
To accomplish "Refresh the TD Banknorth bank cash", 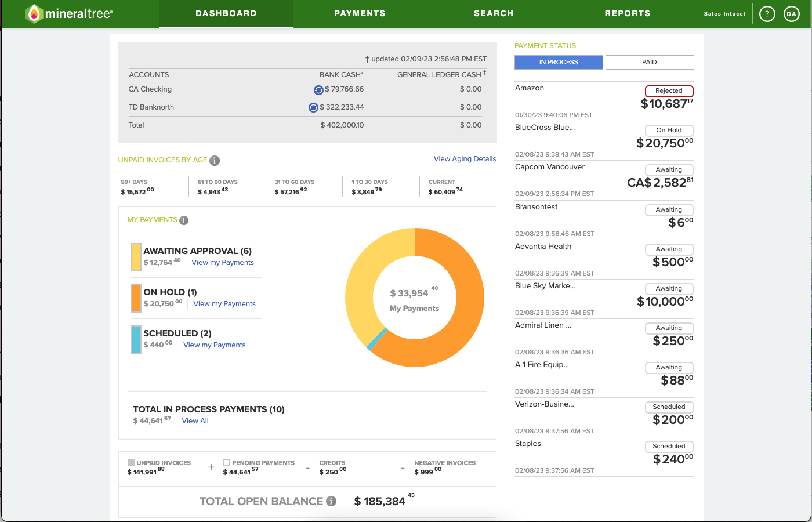I will pos(313,107).
